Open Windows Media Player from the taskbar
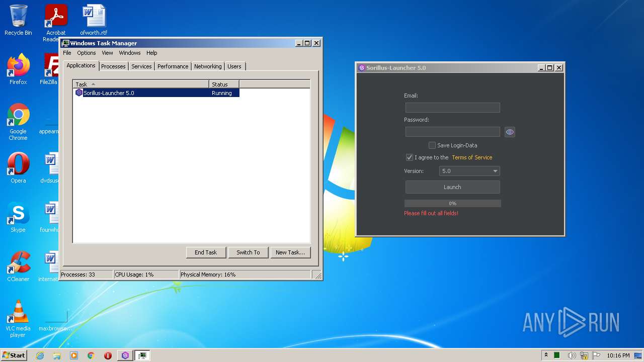This screenshot has height=362, width=644. [x=74, y=355]
